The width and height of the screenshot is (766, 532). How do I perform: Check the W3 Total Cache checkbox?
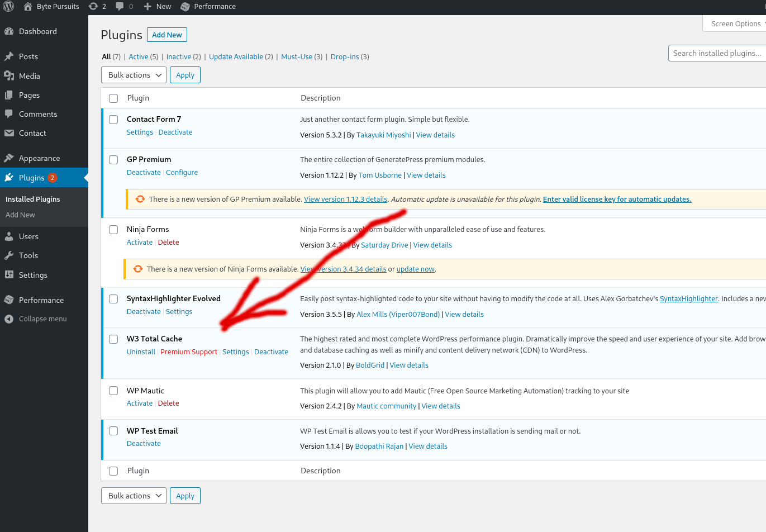tap(113, 339)
